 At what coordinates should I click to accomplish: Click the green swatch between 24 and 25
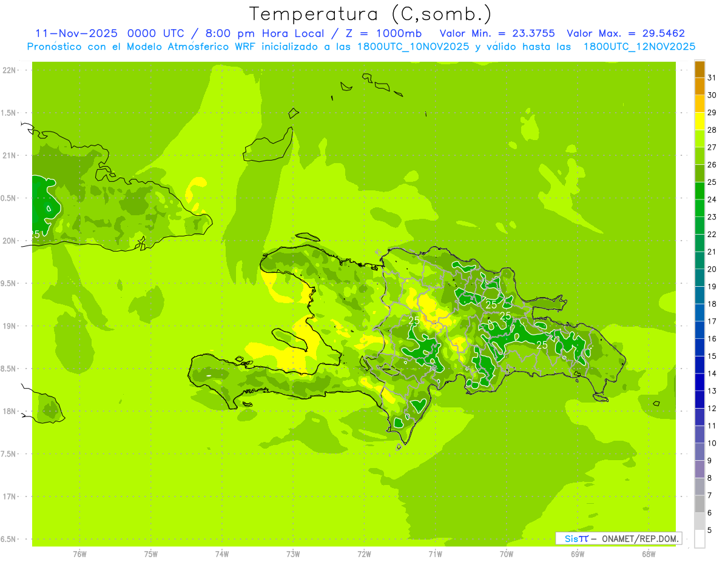(699, 191)
